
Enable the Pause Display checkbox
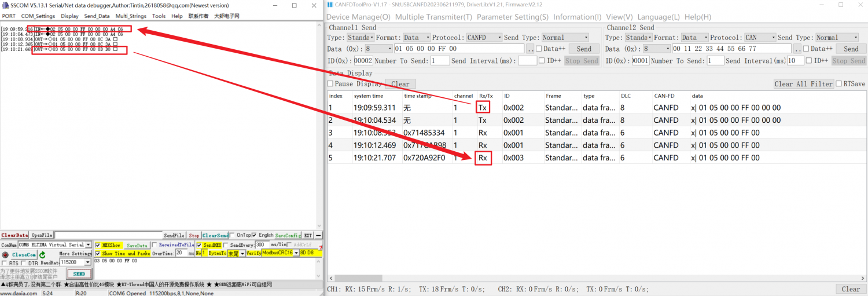click(330, 84)
